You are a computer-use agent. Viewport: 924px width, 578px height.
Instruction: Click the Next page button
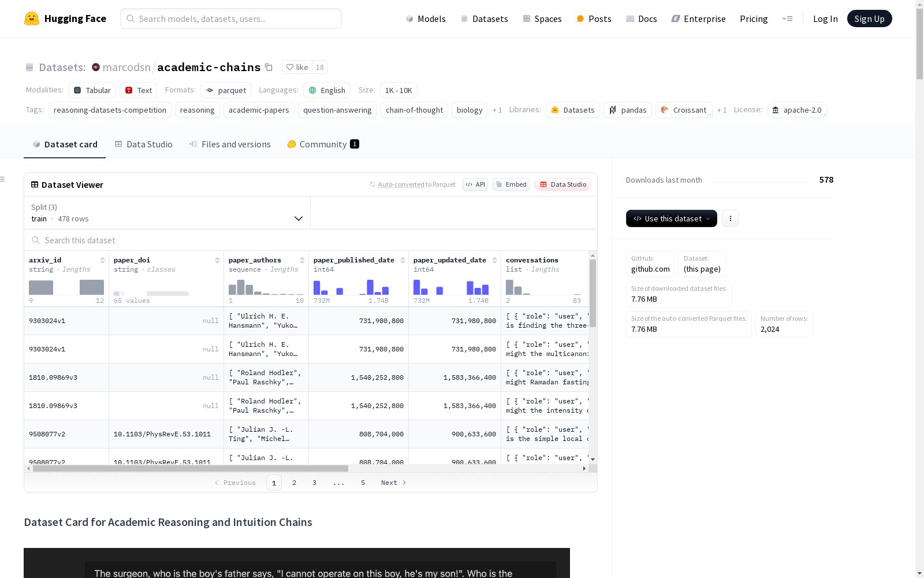coord(393,483)
